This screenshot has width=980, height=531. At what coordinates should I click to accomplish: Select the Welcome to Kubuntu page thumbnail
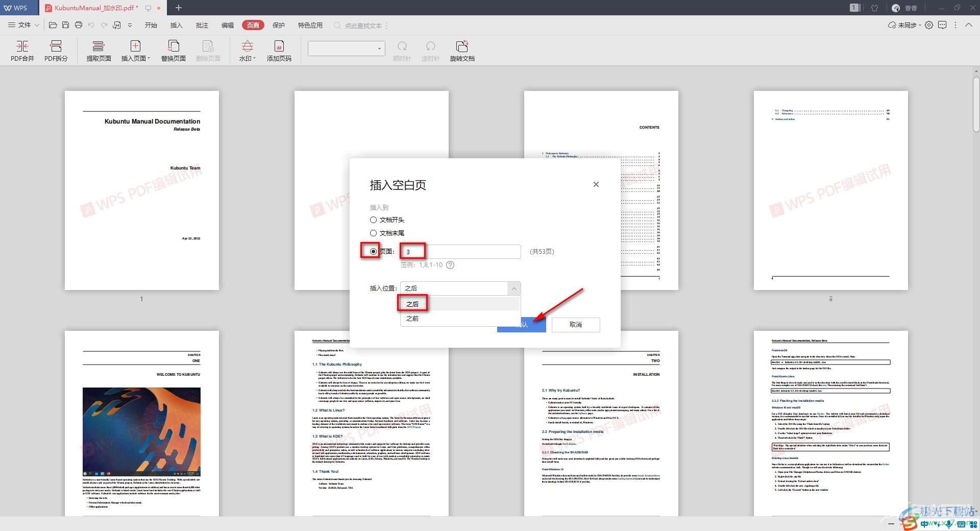tap(142, 423)
